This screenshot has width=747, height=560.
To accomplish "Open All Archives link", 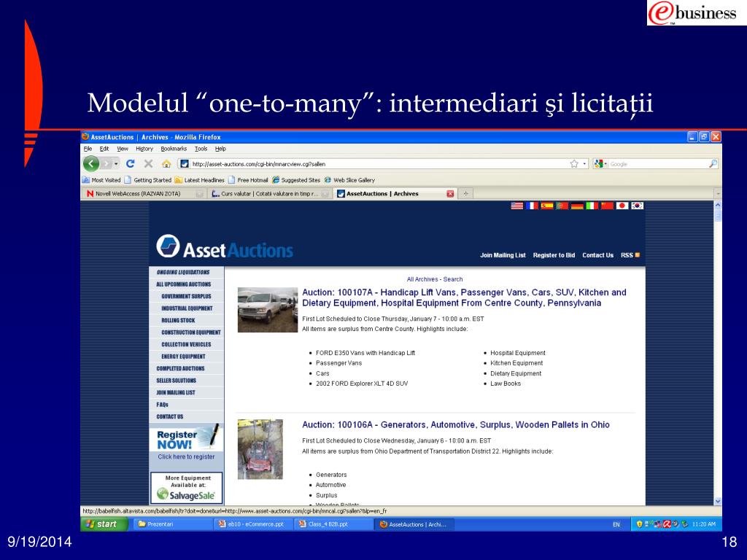I will click(422, 279).
